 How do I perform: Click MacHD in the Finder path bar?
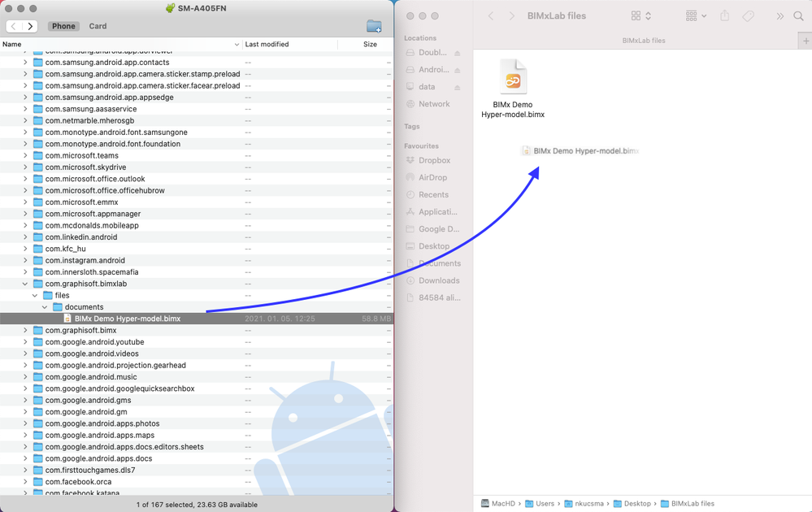(x=497, y=503)
